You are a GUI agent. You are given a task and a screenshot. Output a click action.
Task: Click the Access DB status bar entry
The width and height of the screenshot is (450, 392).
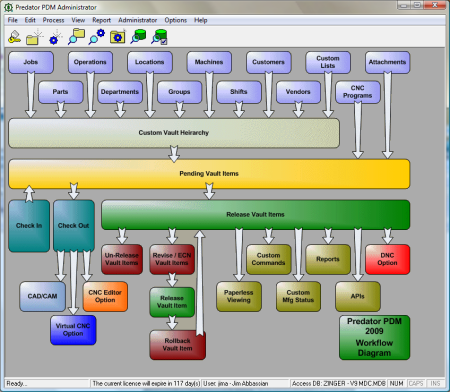tap(339, 384)
